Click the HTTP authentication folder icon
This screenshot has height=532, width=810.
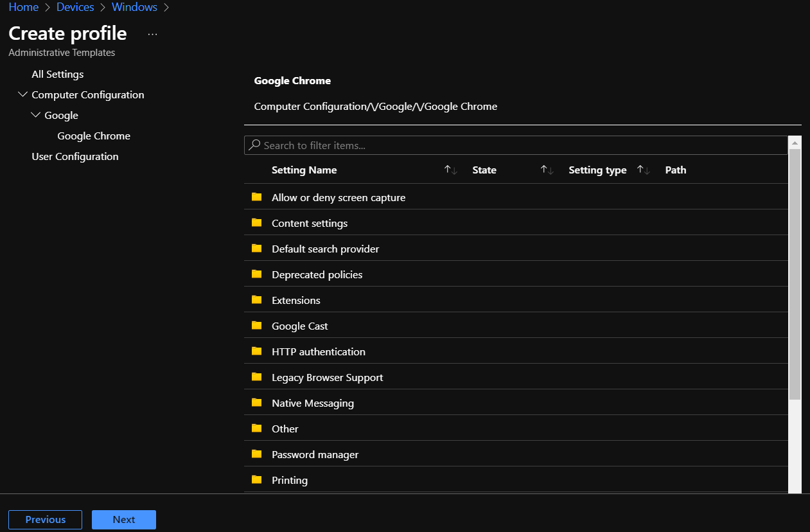coord(257,351)
